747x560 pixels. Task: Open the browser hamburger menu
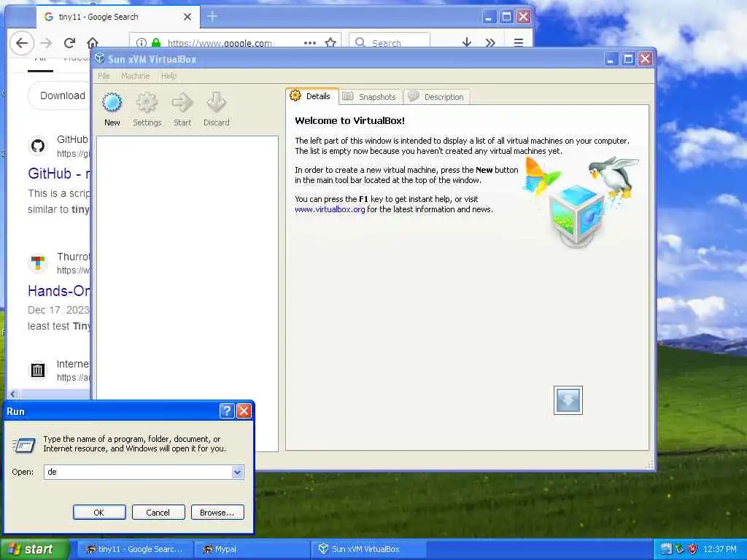pos(519,43)
